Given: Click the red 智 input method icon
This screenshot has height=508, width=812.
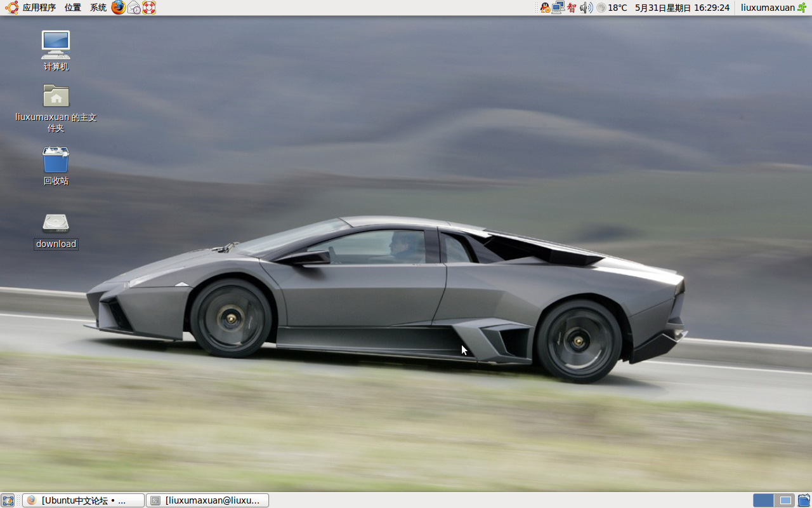Looking at the screenshot, I should pyautogui.click(x=572, y=8).
